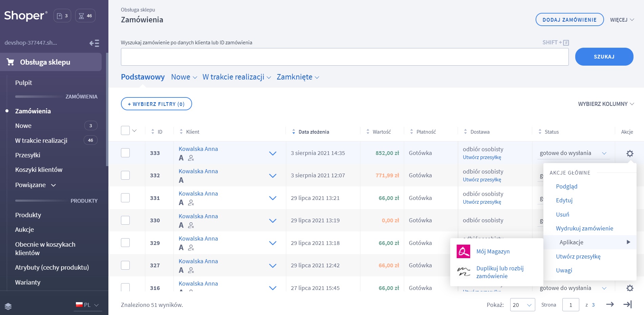Choose Podgląd in actions menu
This screenshot has height=315, width=644.
(x=566, y=186)
